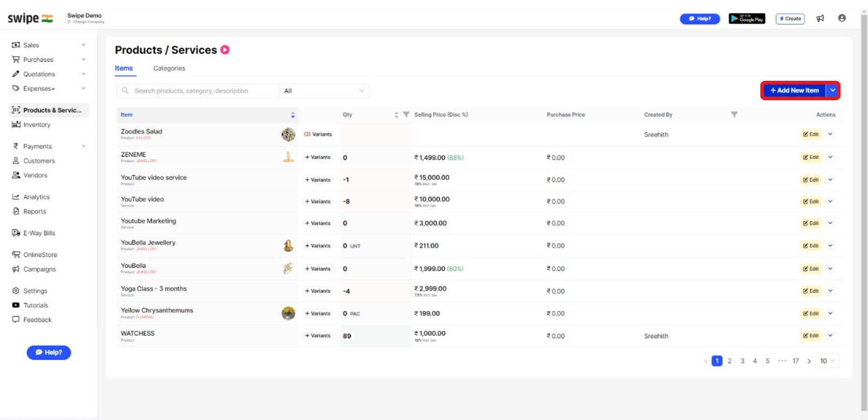The width and height of the screenshot is (868, 420).
Task: Switch to the Categories tab
Action: coord(169,68)
